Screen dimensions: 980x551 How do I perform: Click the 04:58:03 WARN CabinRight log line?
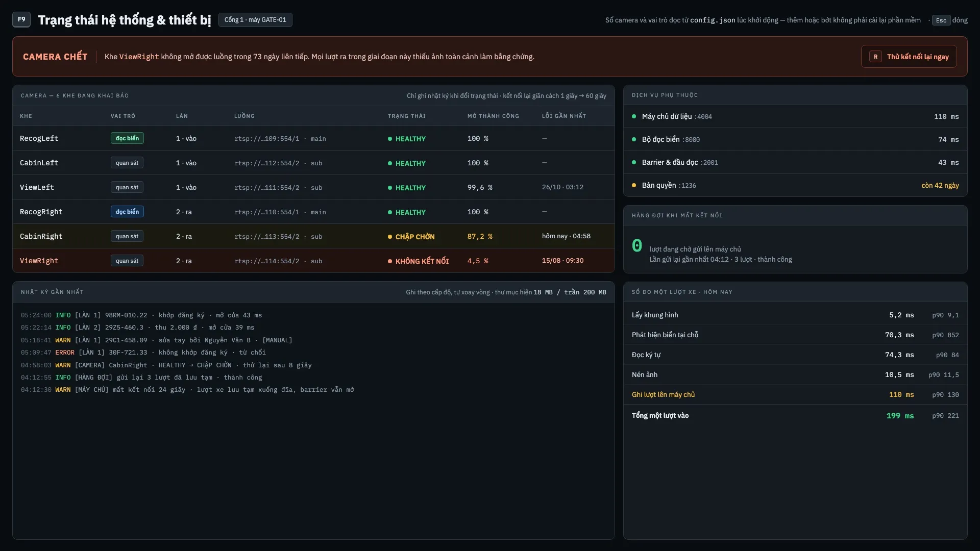tap(166, 365)
